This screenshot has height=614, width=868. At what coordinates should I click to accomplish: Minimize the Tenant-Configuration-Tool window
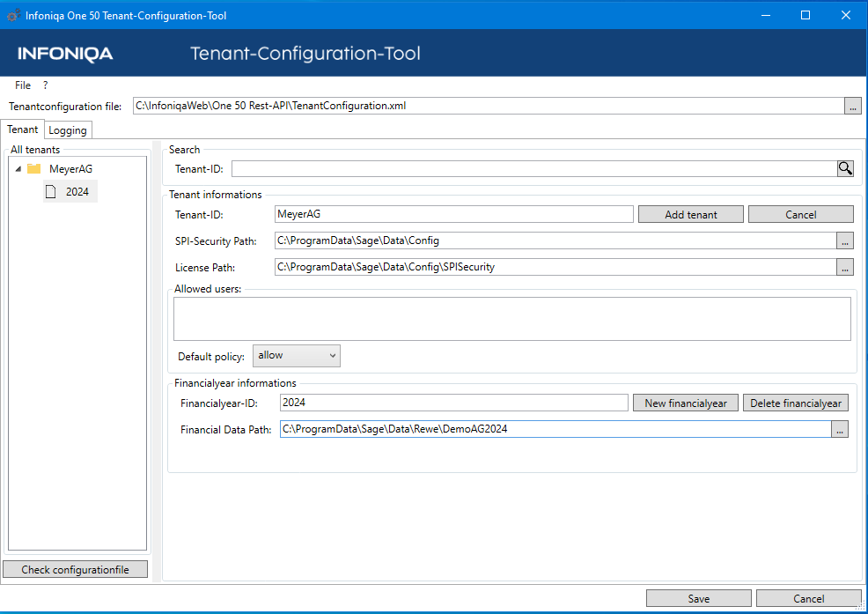(766, 15)
